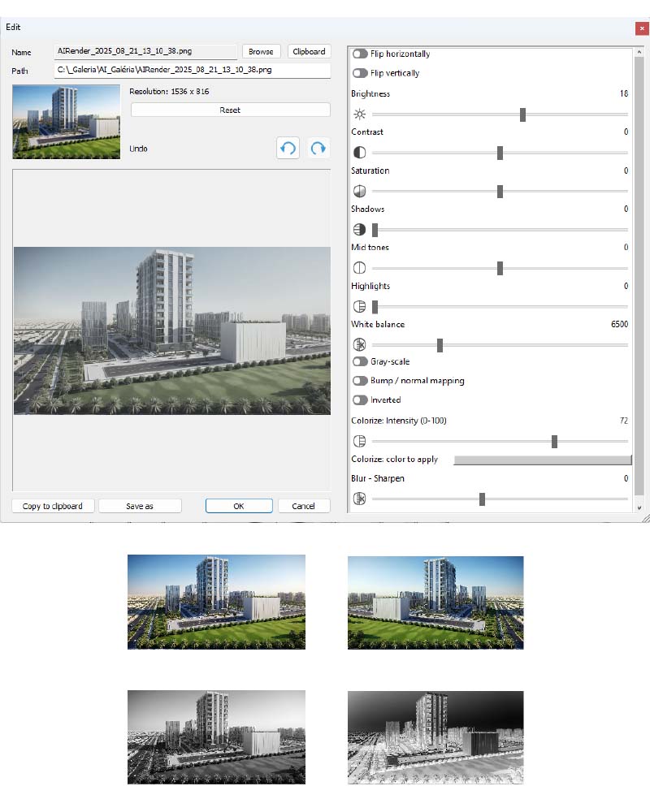Click the Blur - Sharpen icon

tap(360, 499)
